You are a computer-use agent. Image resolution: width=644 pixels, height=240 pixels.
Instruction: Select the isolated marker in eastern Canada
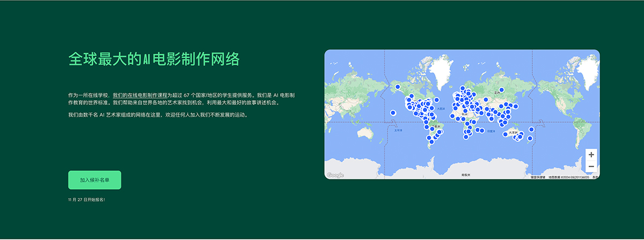437,100
